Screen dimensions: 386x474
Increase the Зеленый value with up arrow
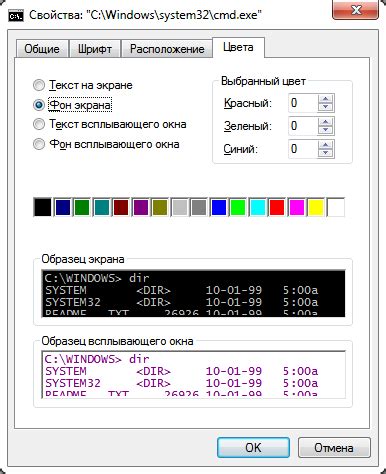pyautogui.click(x=326, y=122)
